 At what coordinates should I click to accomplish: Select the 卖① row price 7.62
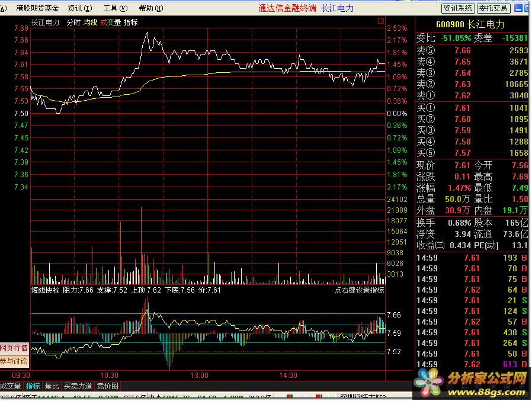click(x=463, y=96)
